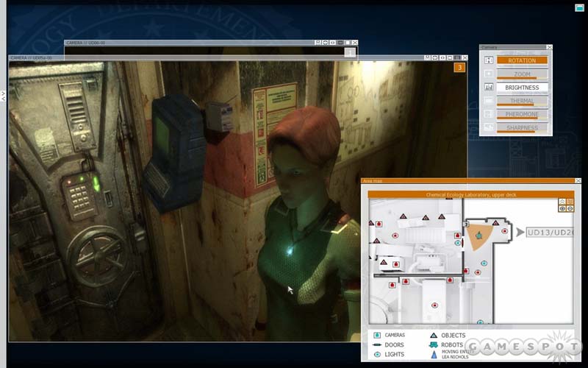Click the top-right system menu icon
The width and height of the screenshot is (588, 368).
coord(579,7)
